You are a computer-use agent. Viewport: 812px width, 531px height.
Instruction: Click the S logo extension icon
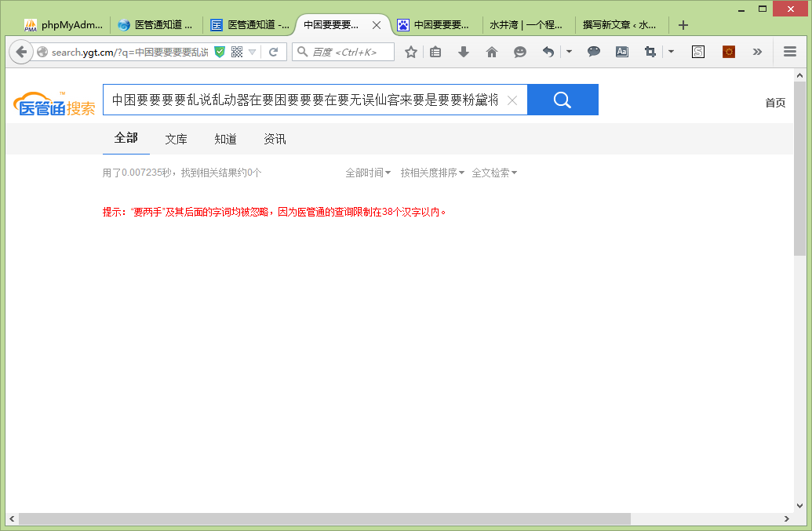pyautogui.click(x=698, y=52)
